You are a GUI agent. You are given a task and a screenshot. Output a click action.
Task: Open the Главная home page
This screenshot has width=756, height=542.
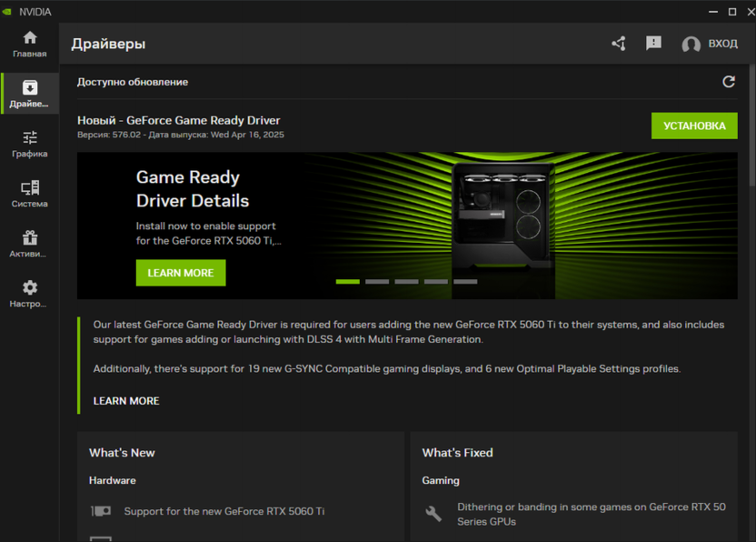(x=30, y=45)
